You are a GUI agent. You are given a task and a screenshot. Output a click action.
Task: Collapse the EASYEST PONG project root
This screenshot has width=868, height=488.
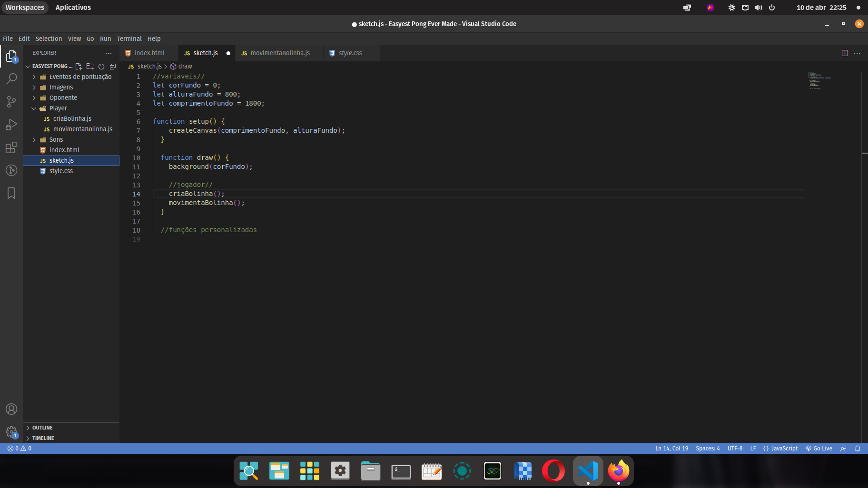click(49, 67)
